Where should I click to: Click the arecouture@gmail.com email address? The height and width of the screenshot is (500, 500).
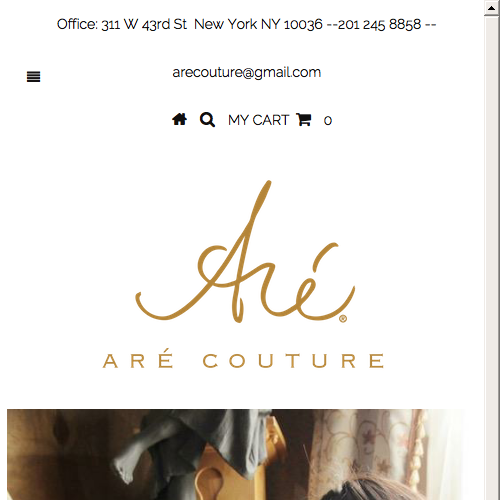pyautogui.click(x=247, y=72)
